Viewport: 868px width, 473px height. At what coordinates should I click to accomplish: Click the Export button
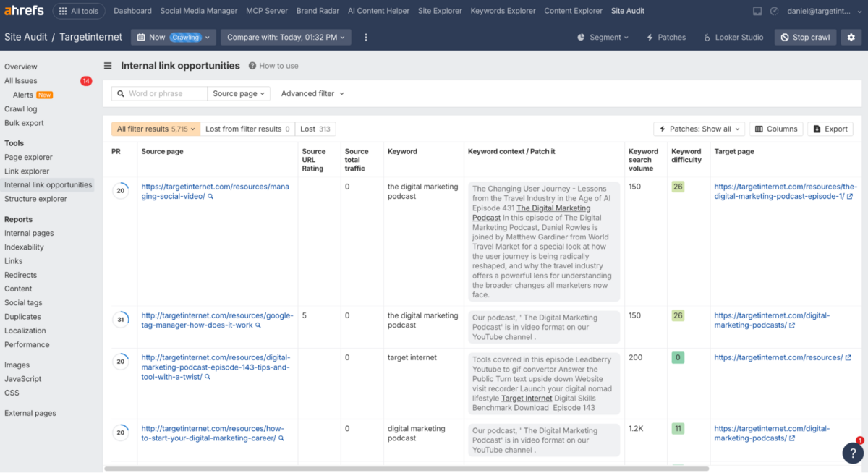(830, 129)
